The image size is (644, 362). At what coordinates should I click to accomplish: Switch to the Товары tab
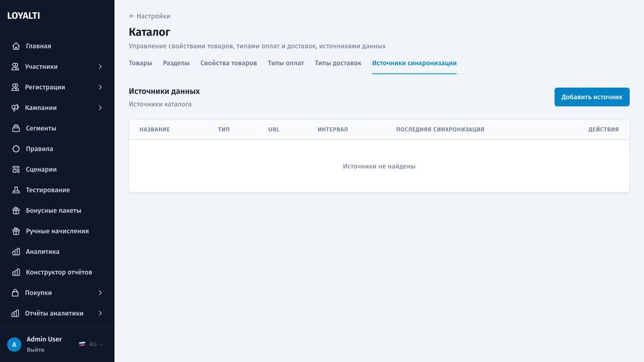point(140,63)
